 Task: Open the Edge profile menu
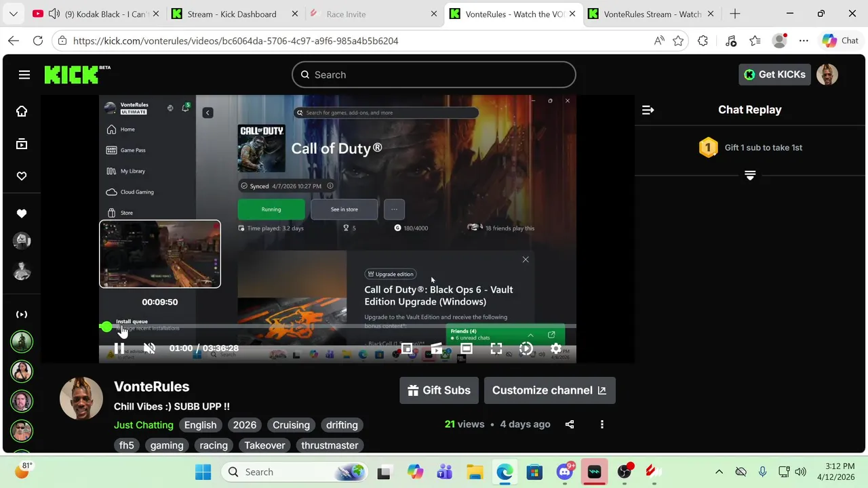click(780, 41)
